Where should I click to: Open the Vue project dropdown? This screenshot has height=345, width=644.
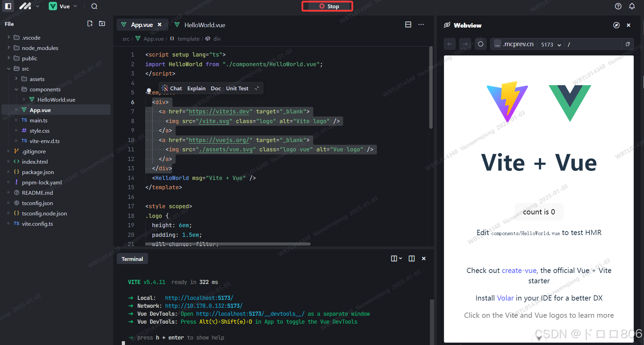point(63,6)
